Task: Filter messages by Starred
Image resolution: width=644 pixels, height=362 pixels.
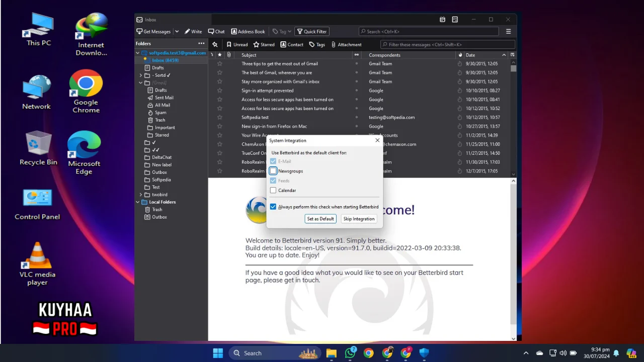Action: (x=264, y=44)
